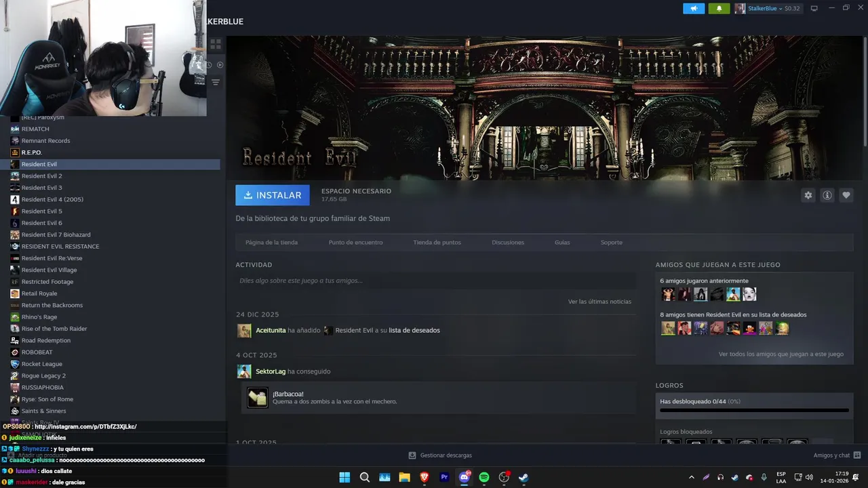Click the blue announcements megaphone button
868x488 pixels.
coord(694,8)
